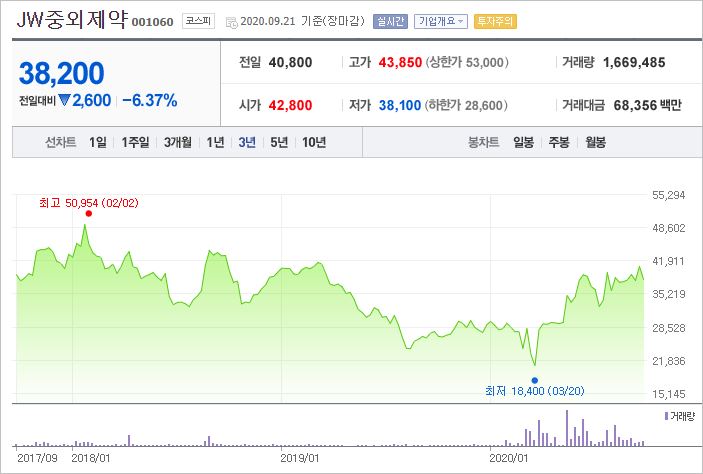Click the down triangle change indicator
703x474 pixels.
click(65, 100)
